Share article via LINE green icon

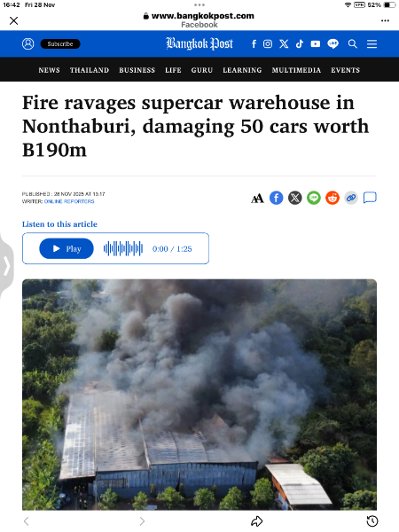(x=314, y=198)
